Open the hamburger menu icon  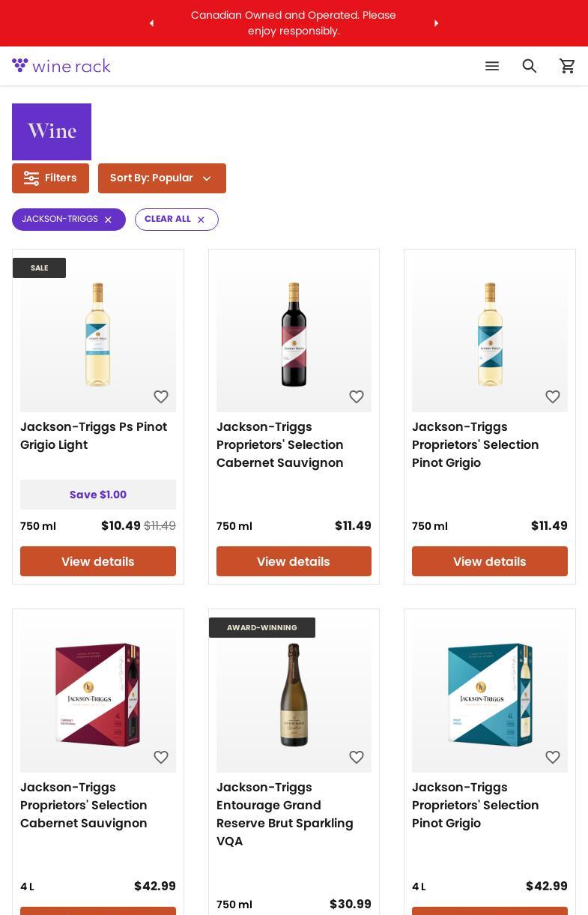[x=492, y=66]
